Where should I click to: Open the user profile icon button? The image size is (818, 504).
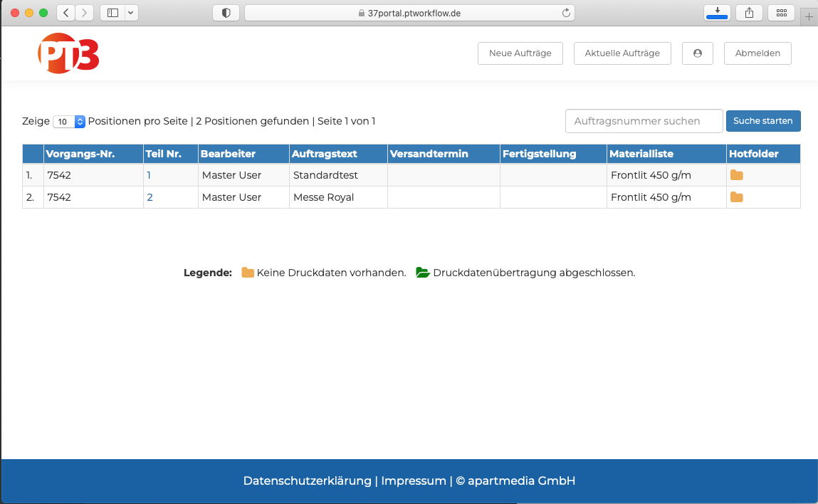pyautogui.click(x=697, y=53)
